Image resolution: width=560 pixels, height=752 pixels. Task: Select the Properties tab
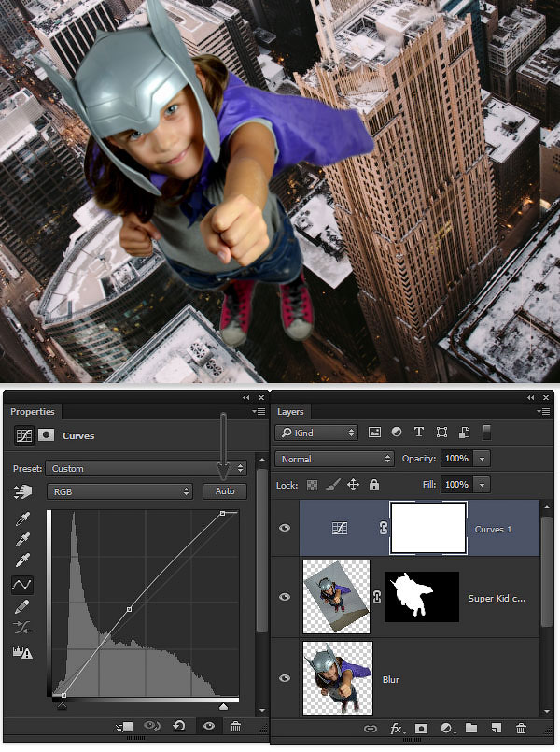(x=33, y=411)
